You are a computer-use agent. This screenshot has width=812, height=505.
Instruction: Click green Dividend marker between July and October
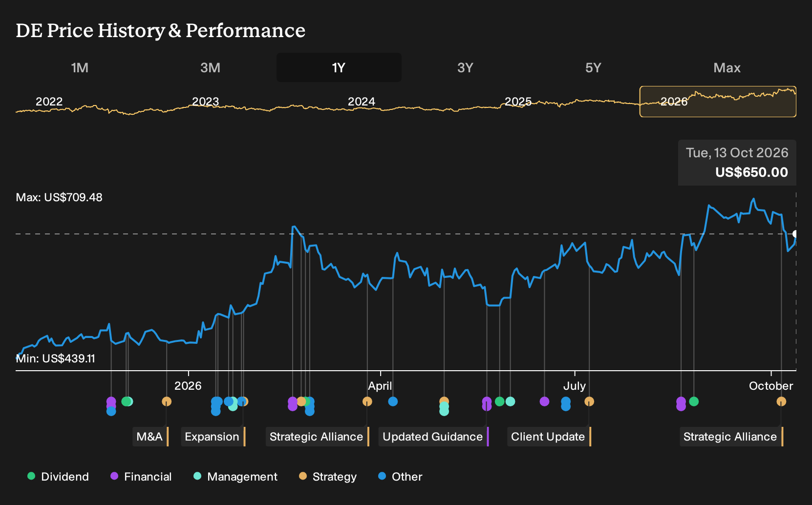click(x=694, y=401)
